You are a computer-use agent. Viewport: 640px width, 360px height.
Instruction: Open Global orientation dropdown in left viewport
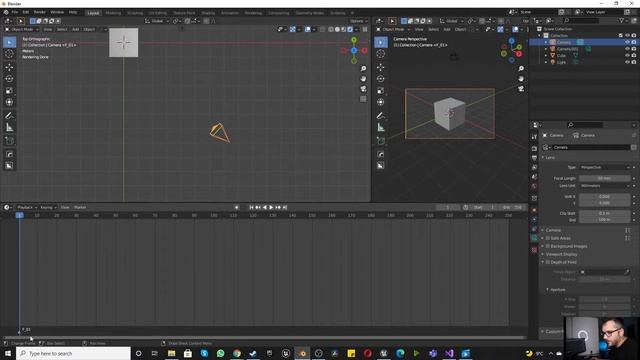(x=157, y=21)
